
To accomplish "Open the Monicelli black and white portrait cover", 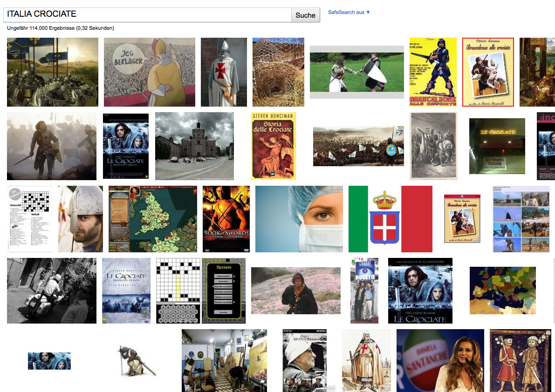I will click(x=304, y=360).
